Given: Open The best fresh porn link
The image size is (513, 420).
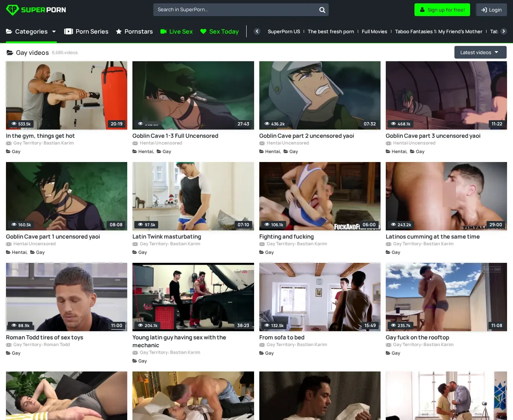Looking at the screenshot, I should click(x=331, y=32).
